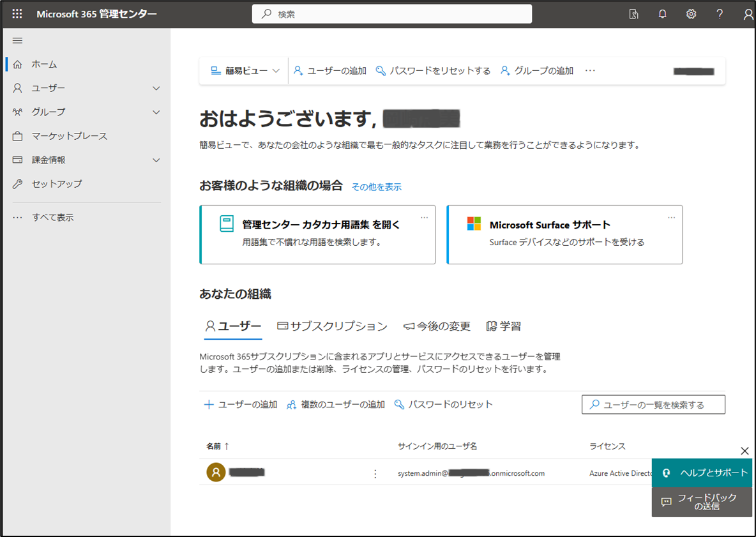Click パスワードをリセットする in top toolbar
756x537 pixels.
(x=433, y=71)
